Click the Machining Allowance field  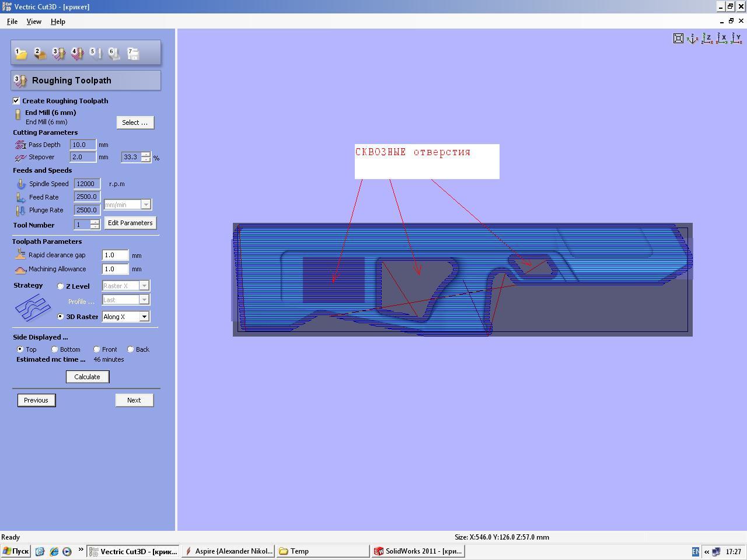pyautogui.click(x=115, y=269)
